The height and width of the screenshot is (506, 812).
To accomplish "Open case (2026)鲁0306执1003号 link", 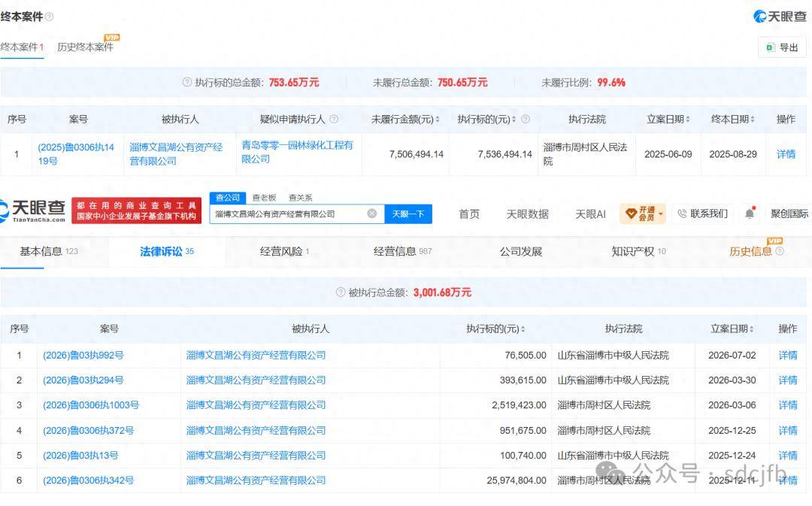I will coord(91,405).
